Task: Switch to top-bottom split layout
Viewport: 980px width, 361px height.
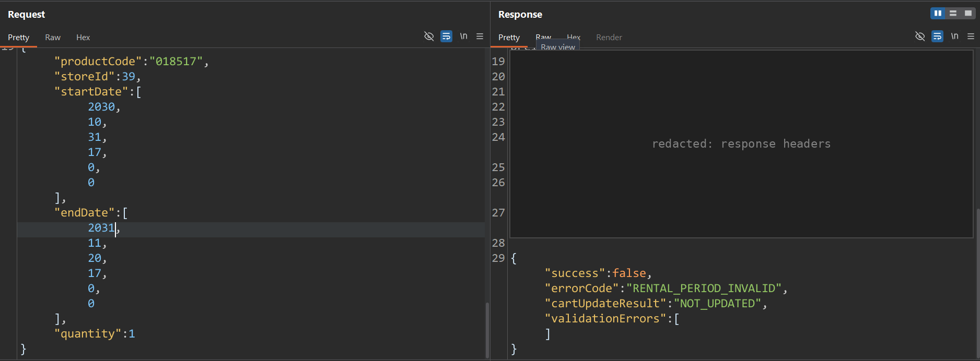Action: pyautogui.click(x=953, y=14)
